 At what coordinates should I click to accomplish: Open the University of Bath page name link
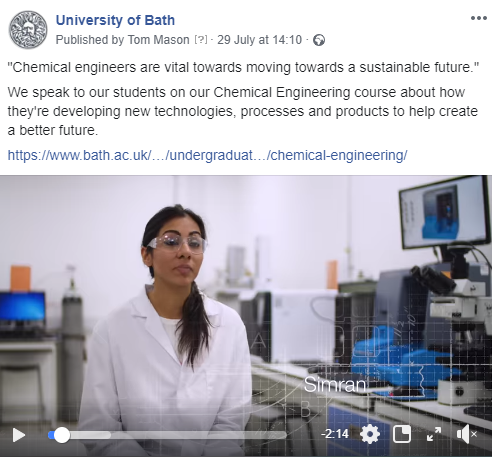pyautogui.click(x=115, y=20)
